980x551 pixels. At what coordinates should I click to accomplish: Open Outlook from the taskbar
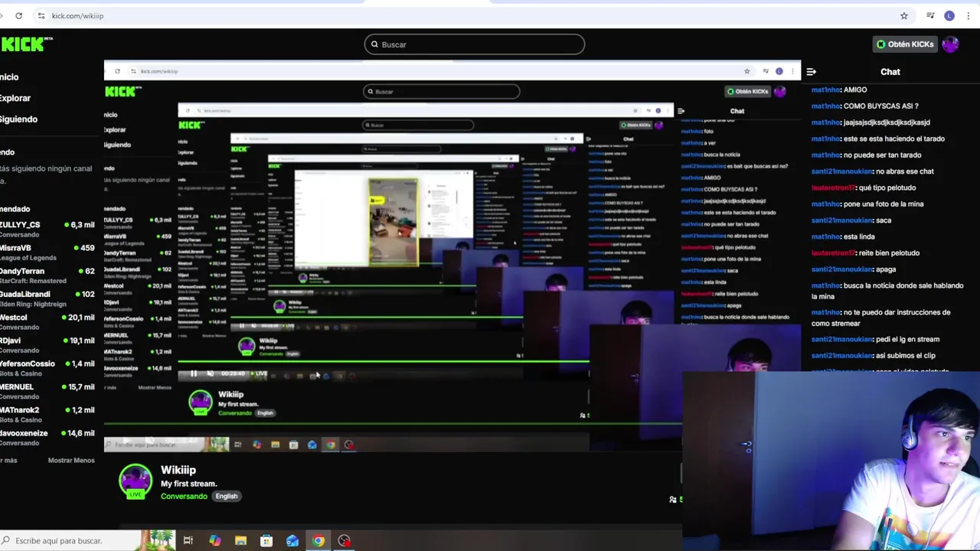(292, 540)
